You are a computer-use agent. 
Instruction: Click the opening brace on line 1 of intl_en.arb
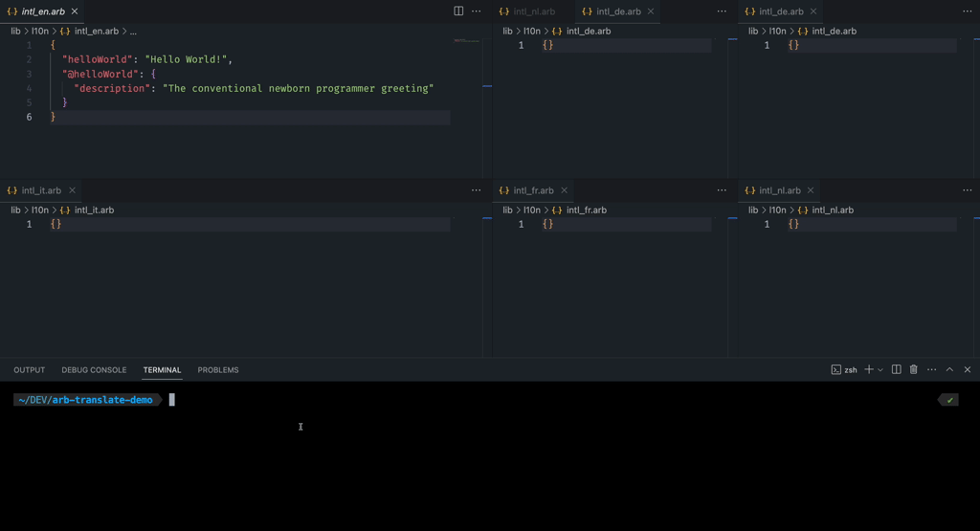click(54, 45)
